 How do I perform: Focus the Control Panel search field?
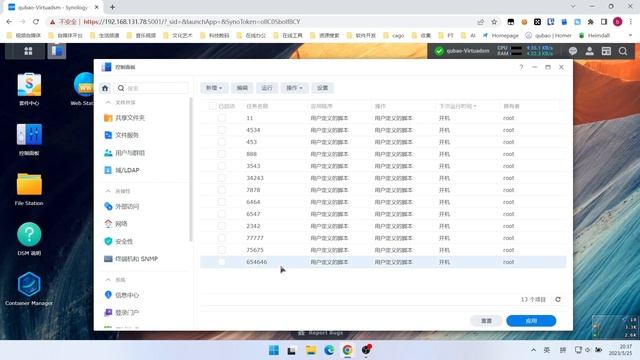point(152,88)
